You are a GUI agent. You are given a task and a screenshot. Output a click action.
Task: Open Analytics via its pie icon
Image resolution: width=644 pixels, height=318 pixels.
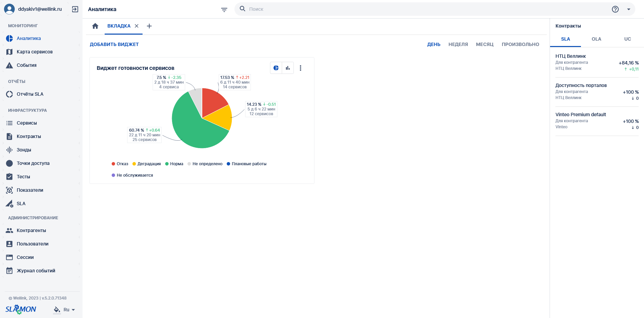click(x=9, y=38)
